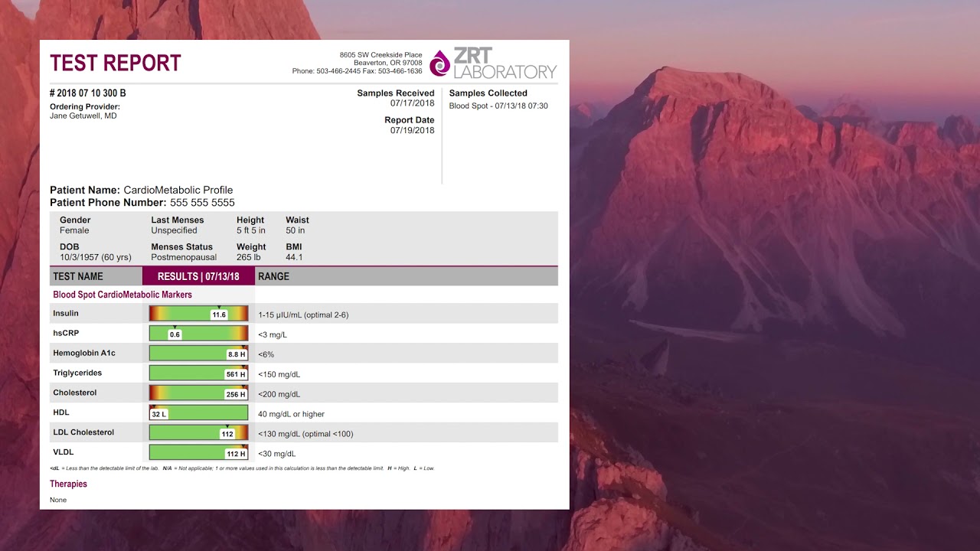The image size is (980, 551).
Task: Click the Menses Status Postmenopausal value
Action: [x=184, y=258]
